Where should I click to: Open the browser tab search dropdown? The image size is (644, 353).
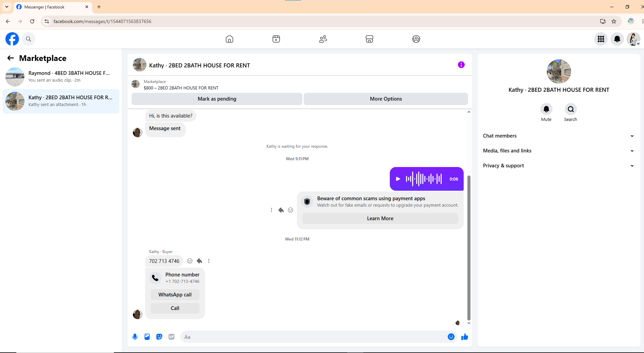point(7,7)
